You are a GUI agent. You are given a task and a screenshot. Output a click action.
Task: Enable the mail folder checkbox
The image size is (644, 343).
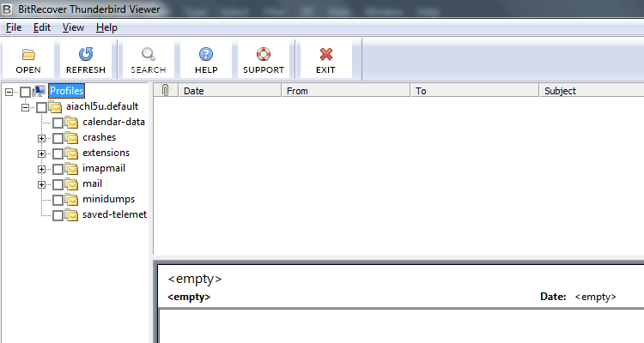click(x=58, y=184)
